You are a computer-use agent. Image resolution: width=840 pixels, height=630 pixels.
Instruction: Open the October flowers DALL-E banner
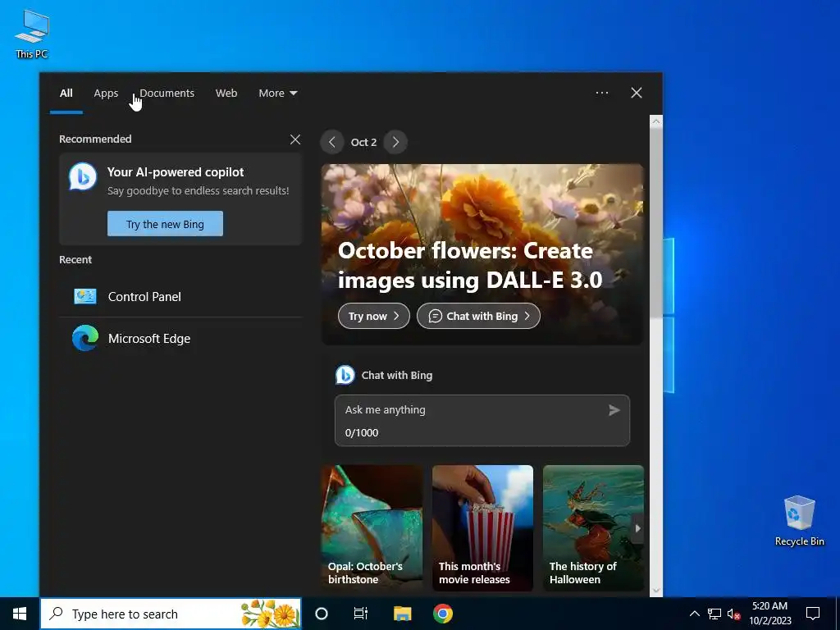pyautogui.click(x=482, y=254)
